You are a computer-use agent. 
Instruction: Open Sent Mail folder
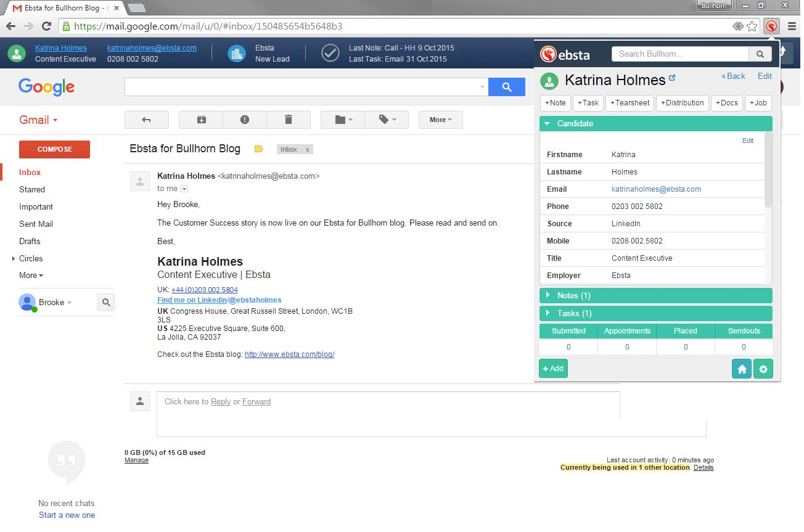36,224
